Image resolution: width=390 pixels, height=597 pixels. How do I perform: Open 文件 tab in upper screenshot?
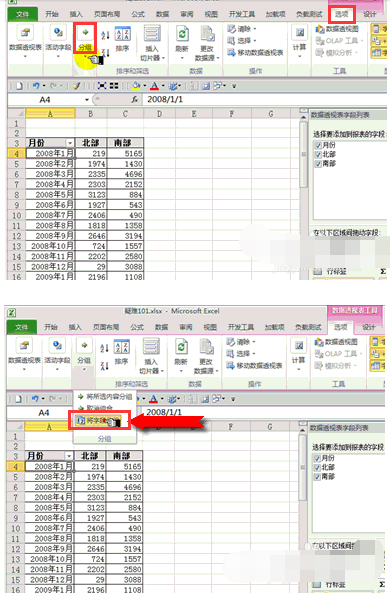22,14
